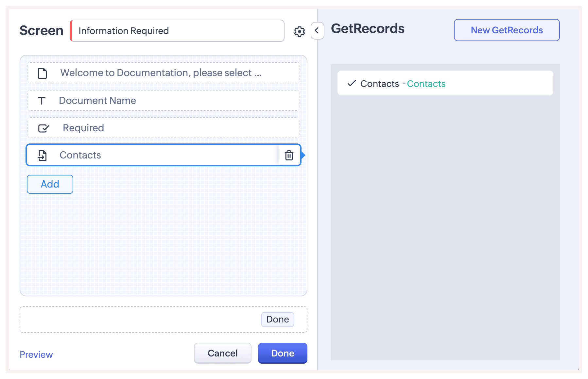Collapse the GetRecords panel with chevron

(x=317, y=31)
